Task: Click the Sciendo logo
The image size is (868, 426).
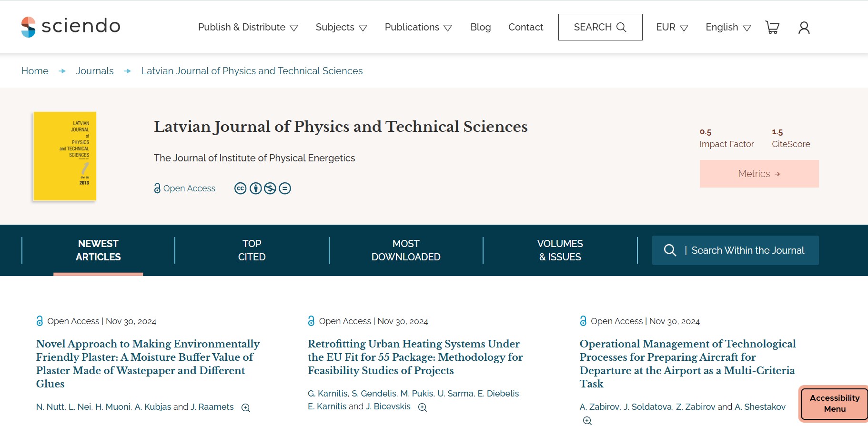Action: pos(71,27)
